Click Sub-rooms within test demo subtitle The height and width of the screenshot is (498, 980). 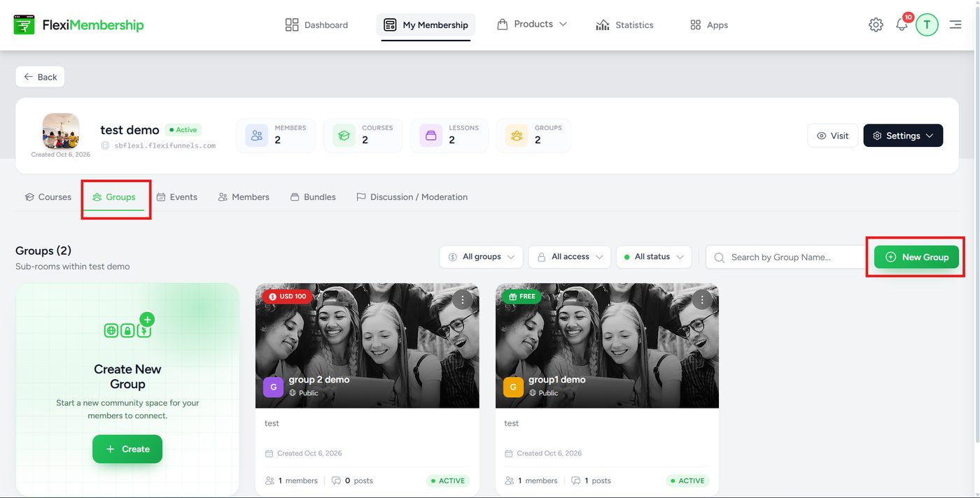coord(73,266)
